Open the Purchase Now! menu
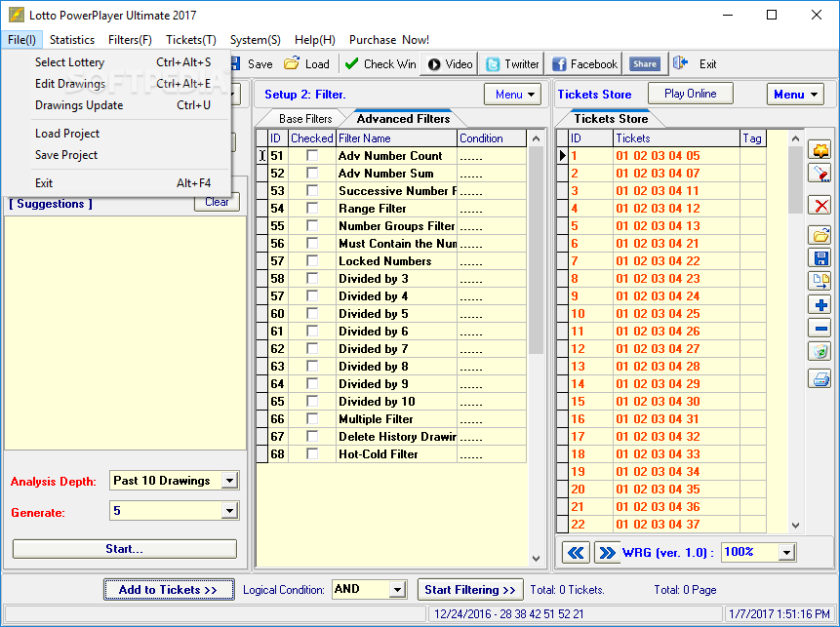 tap(389, 40)
